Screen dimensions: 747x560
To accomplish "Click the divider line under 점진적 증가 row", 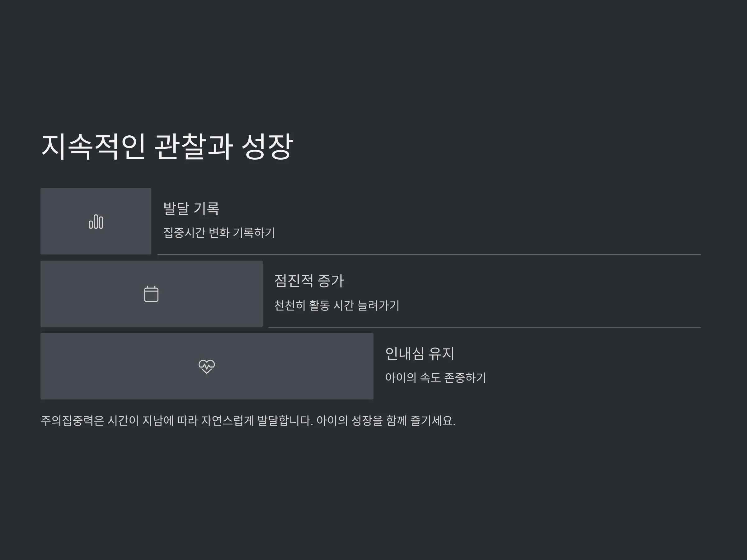I will 485,327.
